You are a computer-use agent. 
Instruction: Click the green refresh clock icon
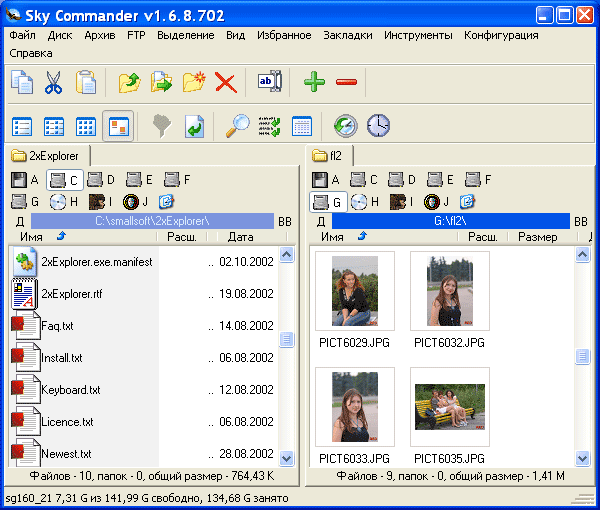(346, 126)
